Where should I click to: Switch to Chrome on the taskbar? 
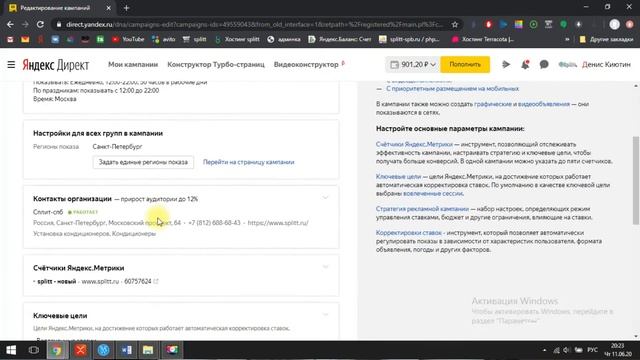[x=56, y=350]
